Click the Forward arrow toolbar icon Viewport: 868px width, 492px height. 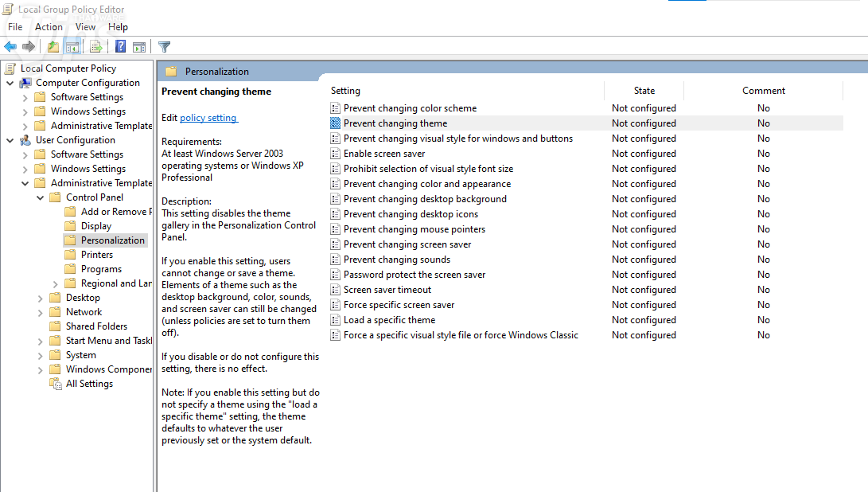[x=29, y=47]
